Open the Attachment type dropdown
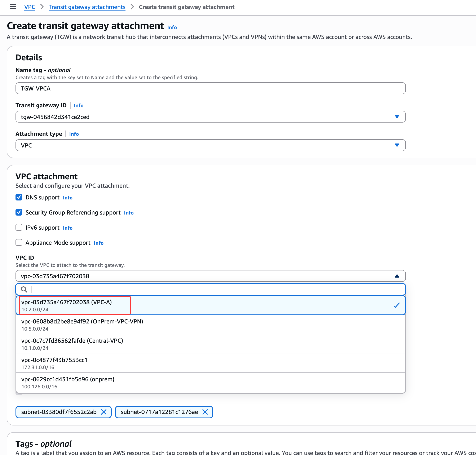 [397, 145]
